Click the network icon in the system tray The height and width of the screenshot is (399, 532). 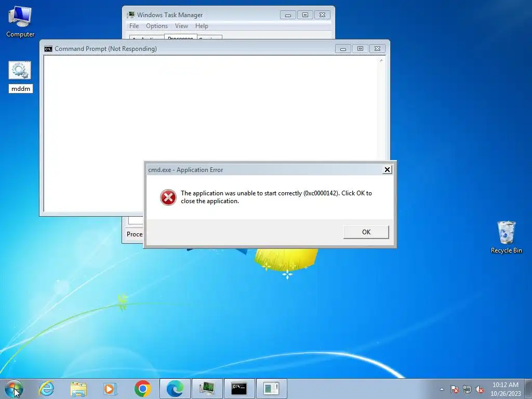pyautogui.click(x=467, y=389)
